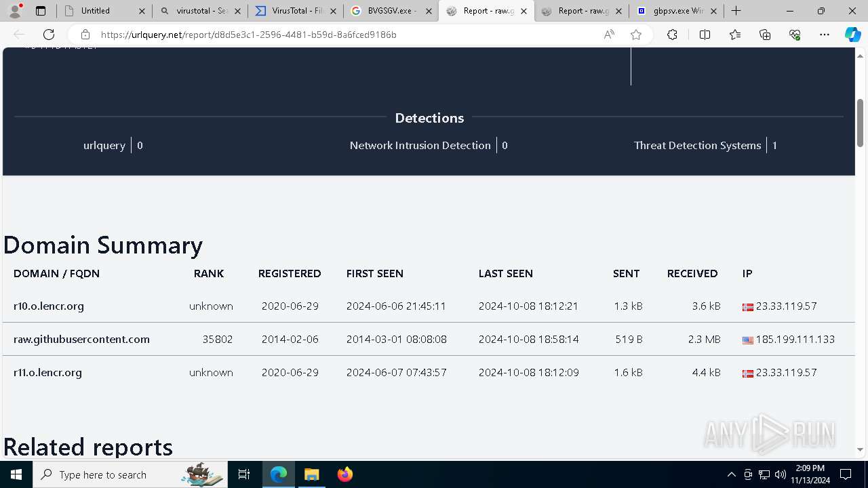The height and width of the screenshot is (488, 868).
Task: Open Settings and more ellipsis menu
Action: 825,35
